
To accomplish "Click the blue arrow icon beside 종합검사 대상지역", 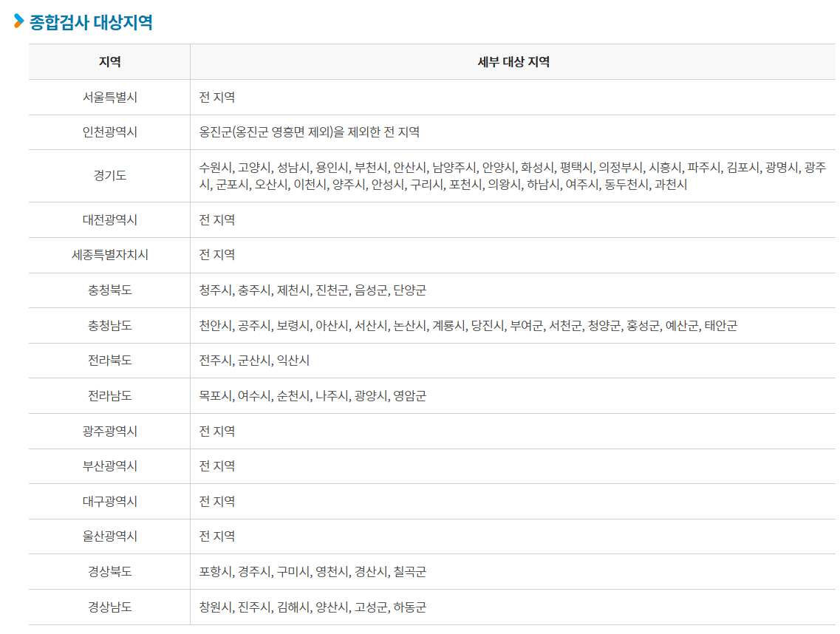I will click(x=18, y=21).
